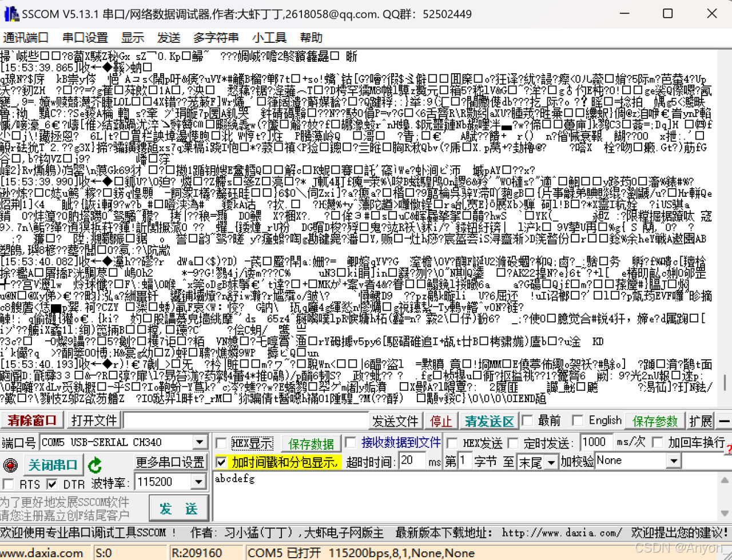Click the green refresh ports icon
The image size is (732, 560).
pos(95,465)
